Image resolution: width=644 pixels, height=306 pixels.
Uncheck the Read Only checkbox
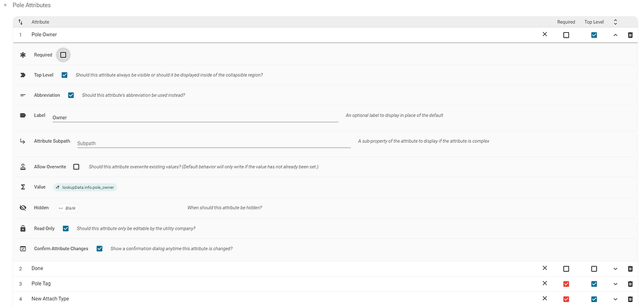[66, 228]
